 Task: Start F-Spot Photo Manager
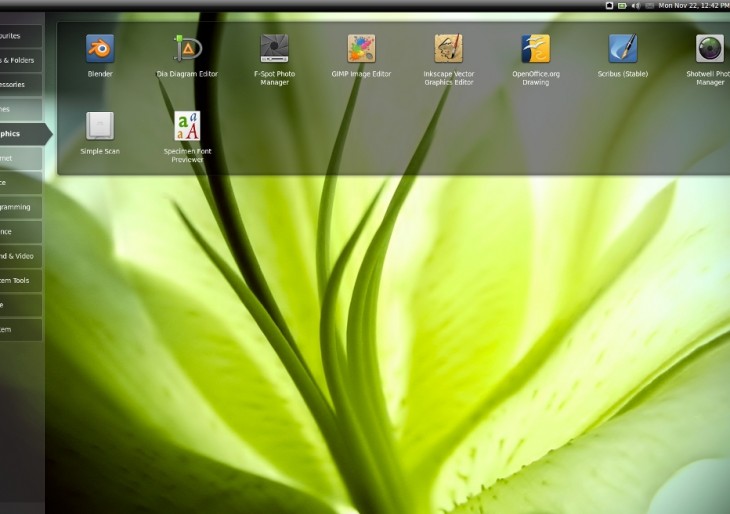click(274, 49)
